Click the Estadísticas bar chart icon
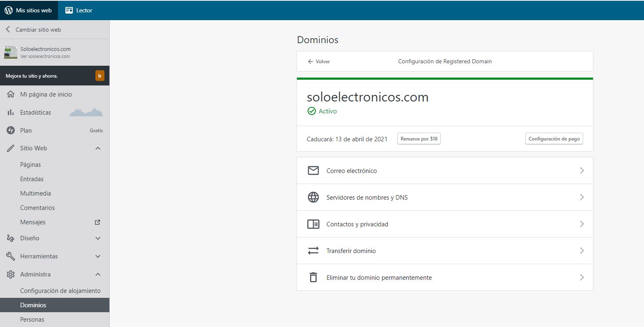 point(11,113)
